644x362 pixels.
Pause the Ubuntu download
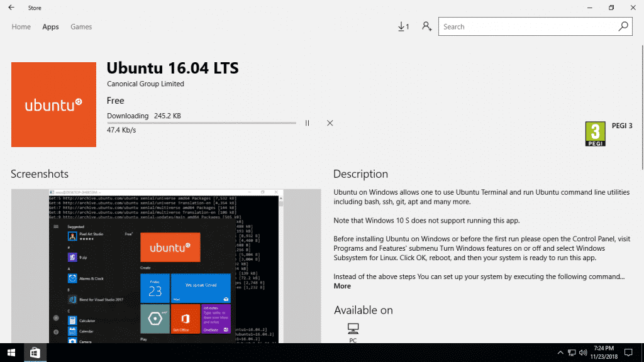(308, 123)
